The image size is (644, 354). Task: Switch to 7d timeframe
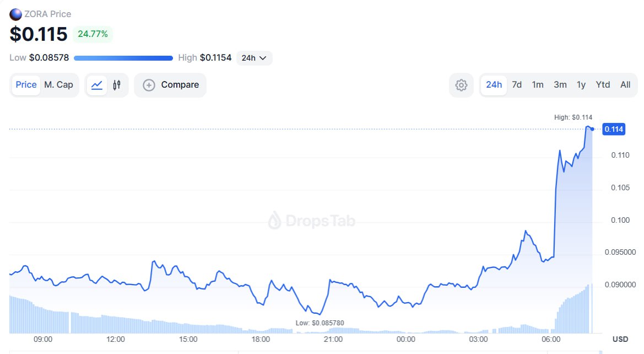(x=517, y=85)
